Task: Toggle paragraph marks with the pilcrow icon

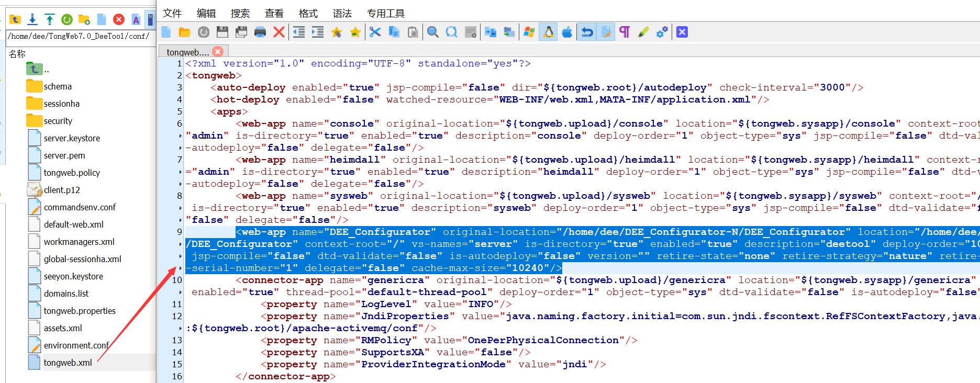Action: click(625, 32)
